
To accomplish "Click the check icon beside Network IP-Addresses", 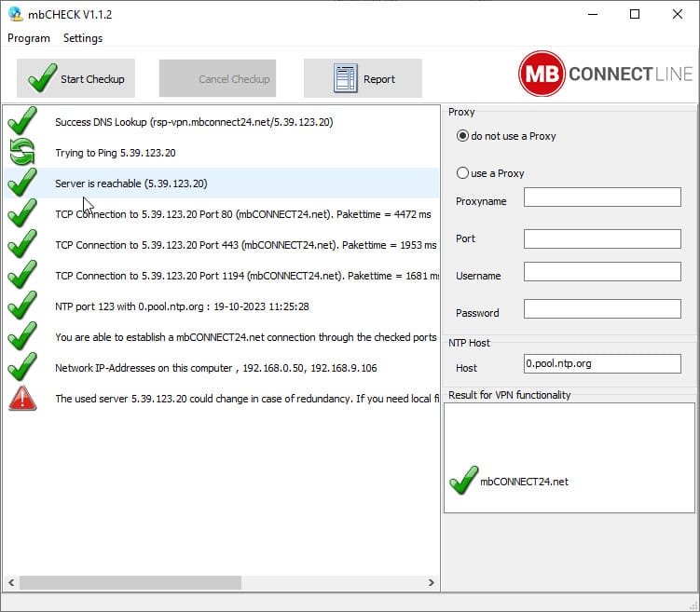I will pyautogui.click(x=22, y=367).
